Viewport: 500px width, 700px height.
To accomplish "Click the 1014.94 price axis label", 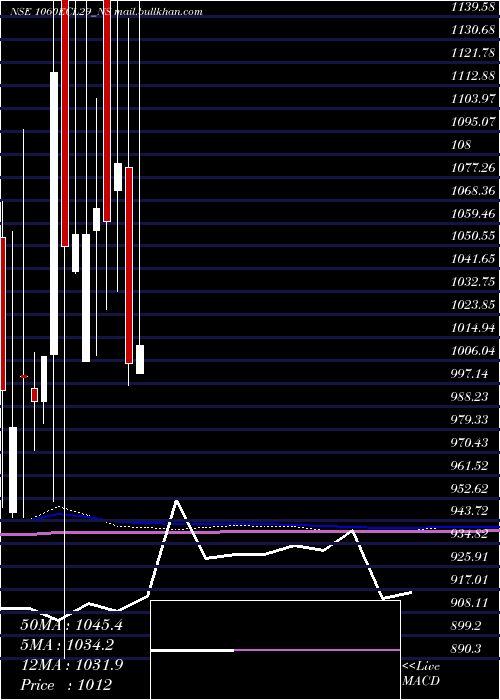I will [473, 328].
